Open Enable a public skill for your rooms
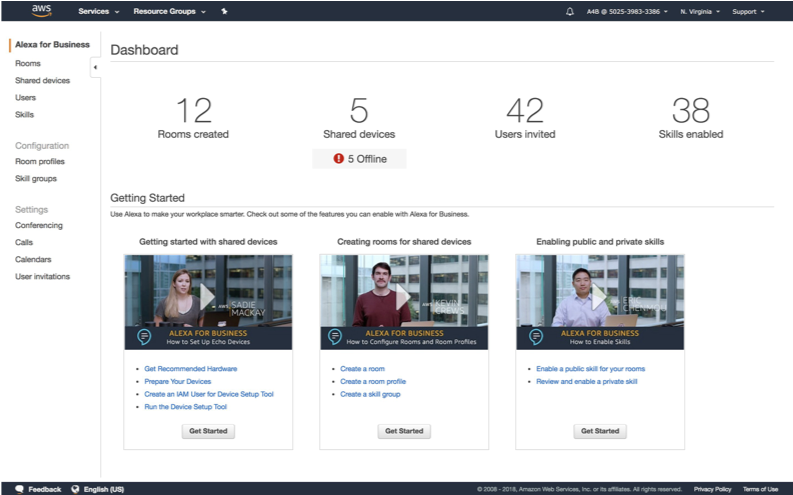This screenshot has height=495, width=793. [590, 369]
